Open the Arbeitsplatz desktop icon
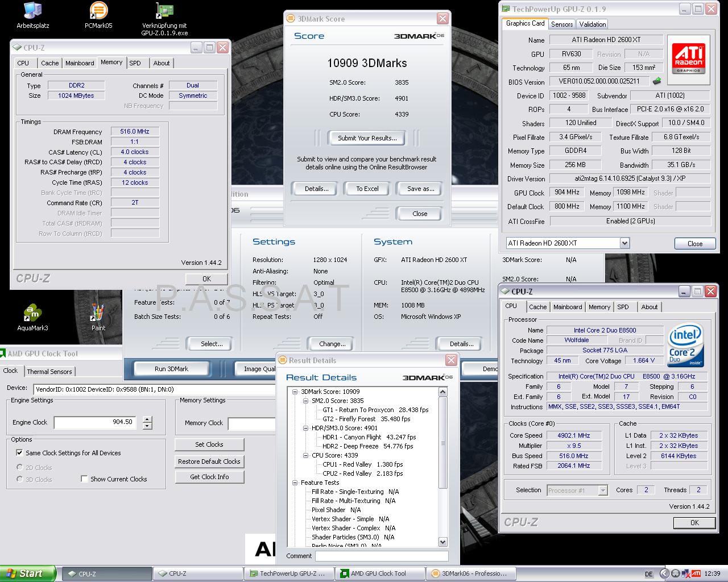Image resolution: width=728 pixels, height=582 pixels. click(32, 15)
